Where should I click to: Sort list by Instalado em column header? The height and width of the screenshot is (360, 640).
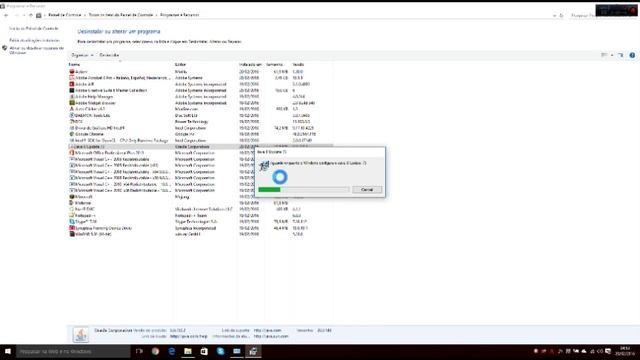pos(250,64)
